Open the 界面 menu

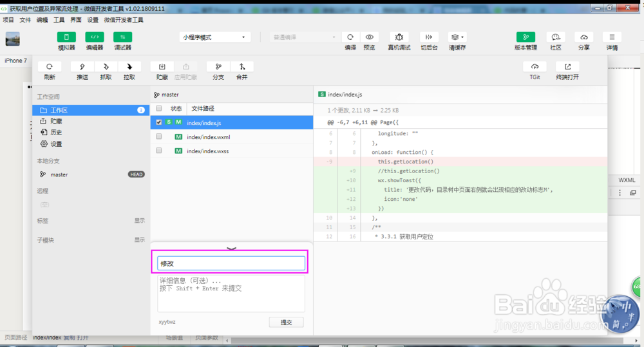click(x=75, y=20)
